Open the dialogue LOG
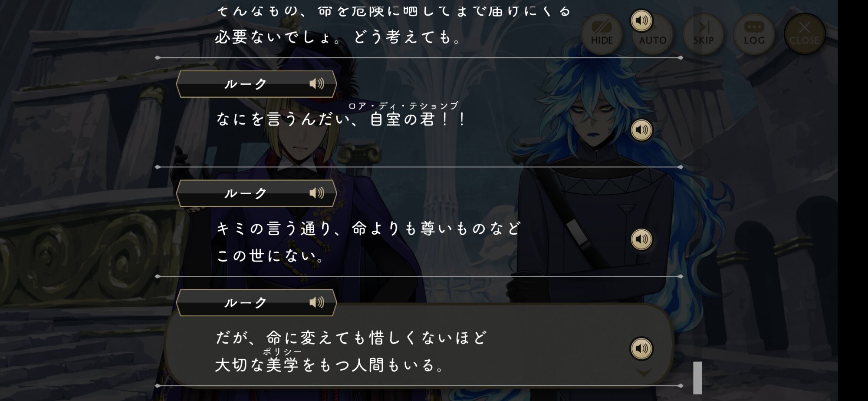 coord(754,34)
